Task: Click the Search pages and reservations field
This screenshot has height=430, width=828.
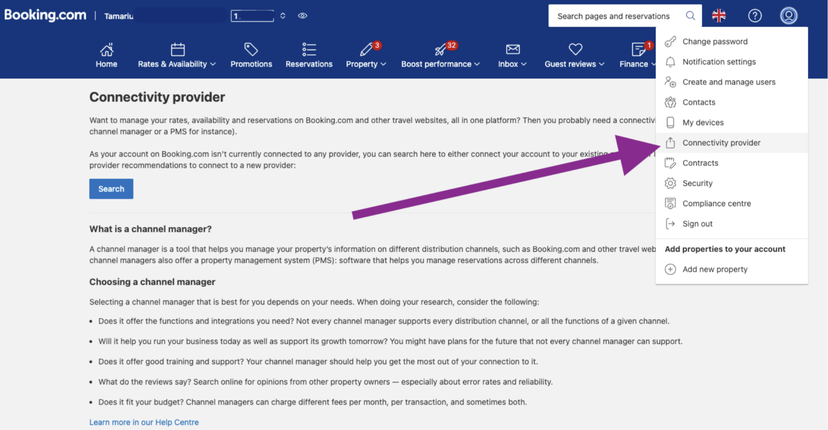Action: tap(615, 16)
